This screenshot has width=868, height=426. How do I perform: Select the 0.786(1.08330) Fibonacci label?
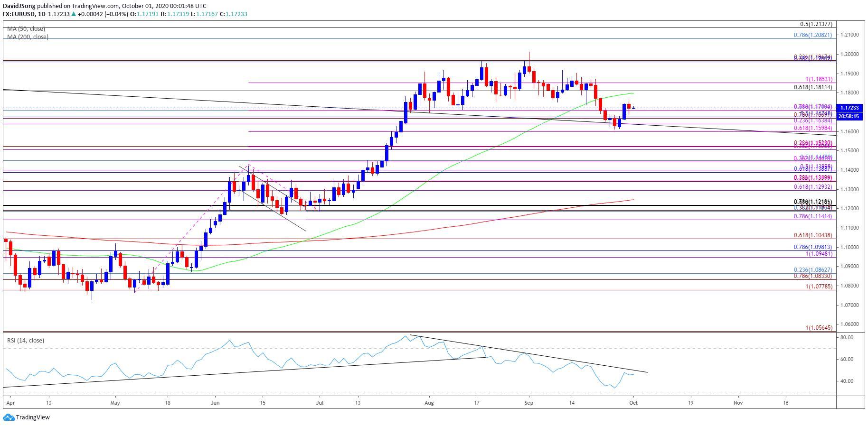pyautogui.click(x=813, y=276)
